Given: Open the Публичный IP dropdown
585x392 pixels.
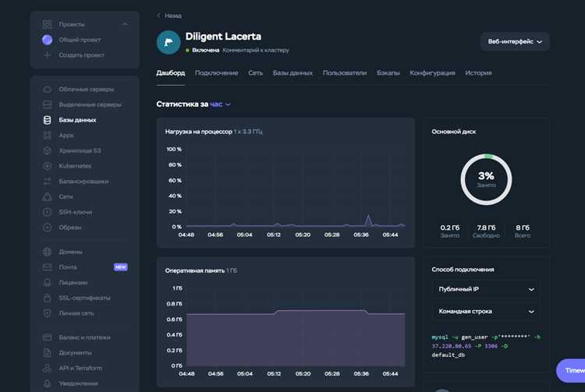Looking at the screenshot, I should pos(486,289).
